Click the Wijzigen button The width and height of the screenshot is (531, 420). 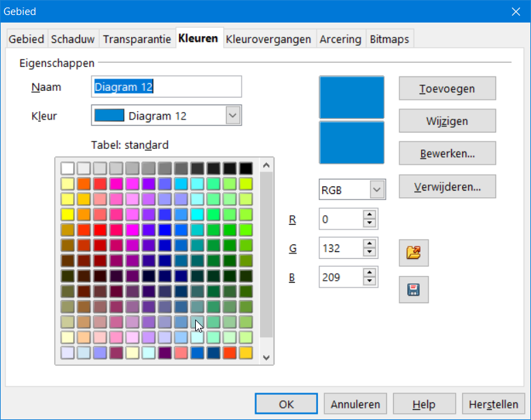click(447, 121)
